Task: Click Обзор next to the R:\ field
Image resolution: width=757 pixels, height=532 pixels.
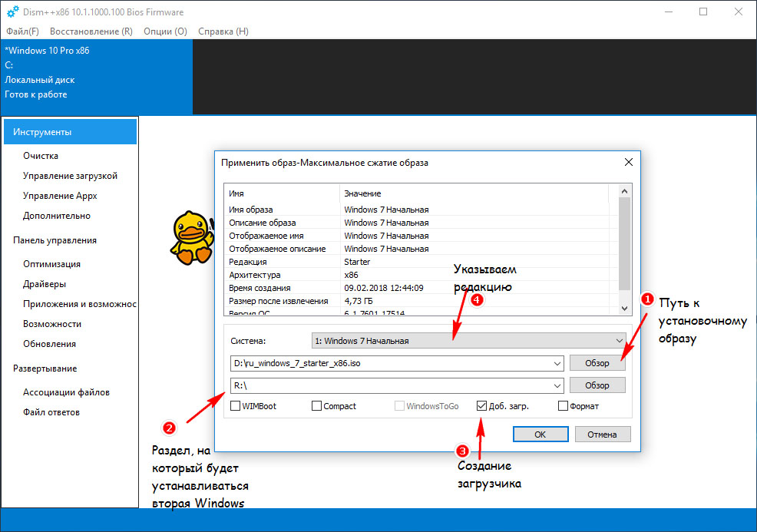Action: (x=597, y=385)
